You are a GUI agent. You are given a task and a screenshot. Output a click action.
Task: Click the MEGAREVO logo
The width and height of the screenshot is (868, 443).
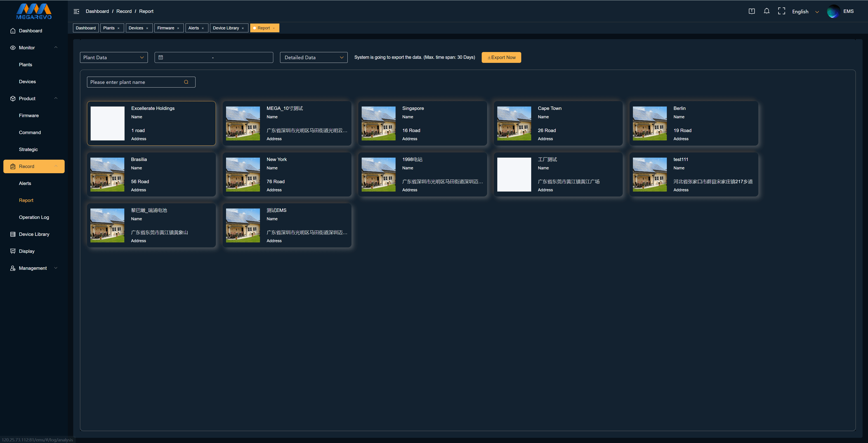click(34, 12)
